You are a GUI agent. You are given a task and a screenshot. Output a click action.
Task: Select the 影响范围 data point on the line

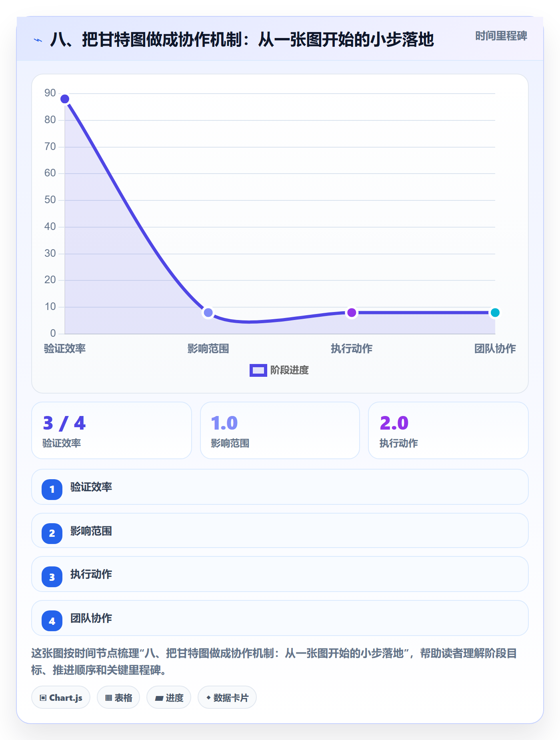(208, 312)
